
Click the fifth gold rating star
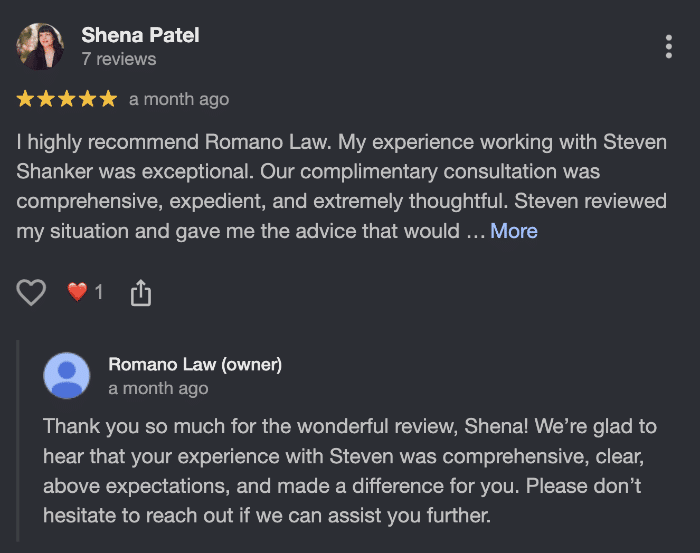click(107, 99)
